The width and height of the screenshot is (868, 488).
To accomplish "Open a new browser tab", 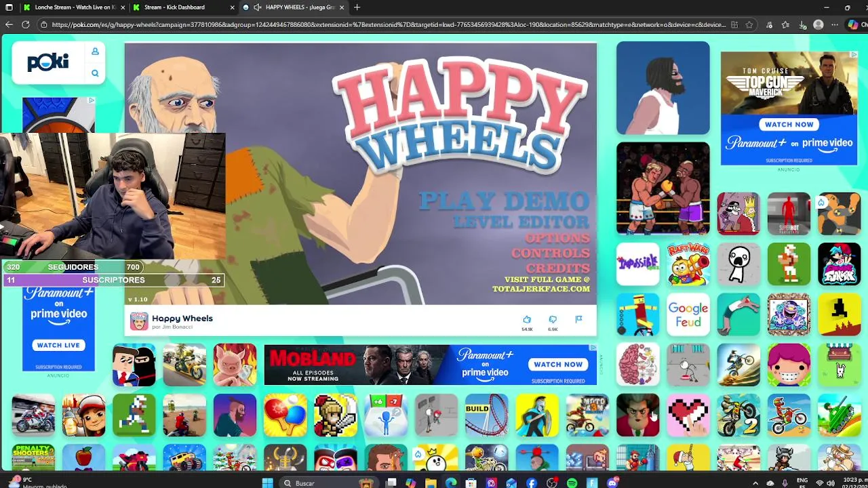I will click(x=357, y=7).
